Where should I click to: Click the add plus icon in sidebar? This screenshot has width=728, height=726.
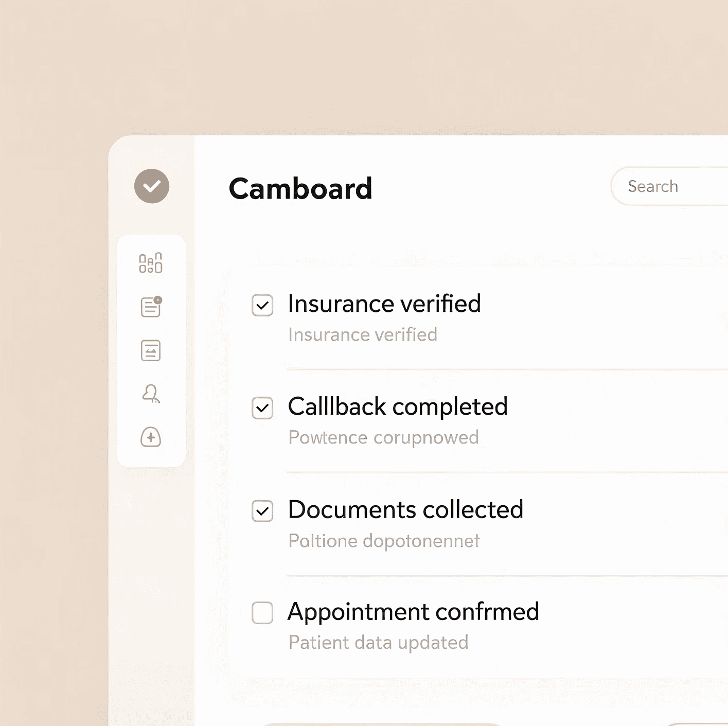pos(151,437)
